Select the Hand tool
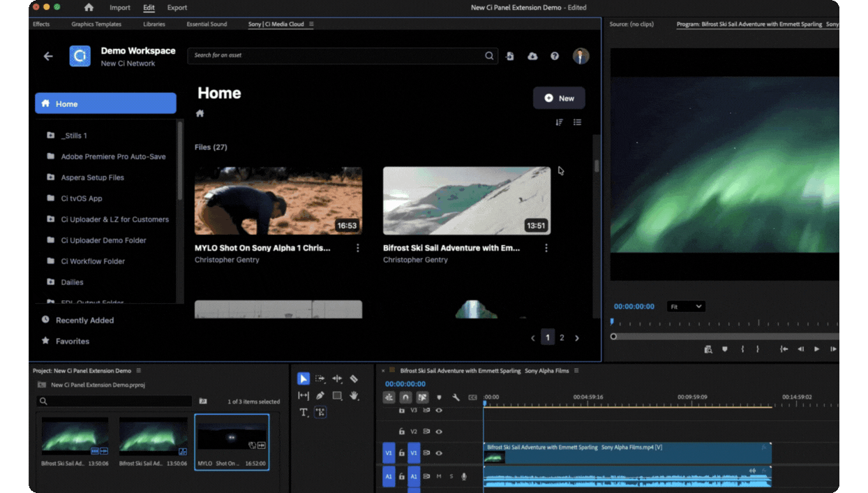 click(354, 395)
